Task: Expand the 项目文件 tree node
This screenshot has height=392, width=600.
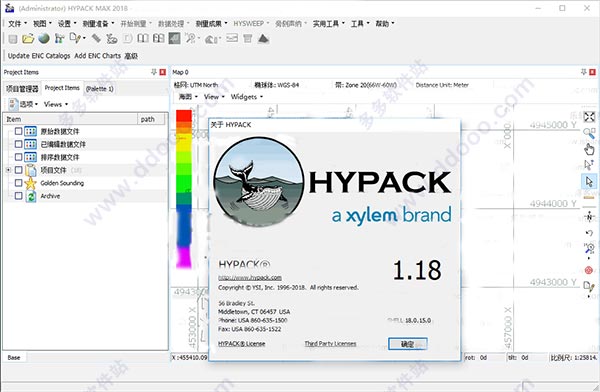Action: pyautogui.click(x=8, y=170)
